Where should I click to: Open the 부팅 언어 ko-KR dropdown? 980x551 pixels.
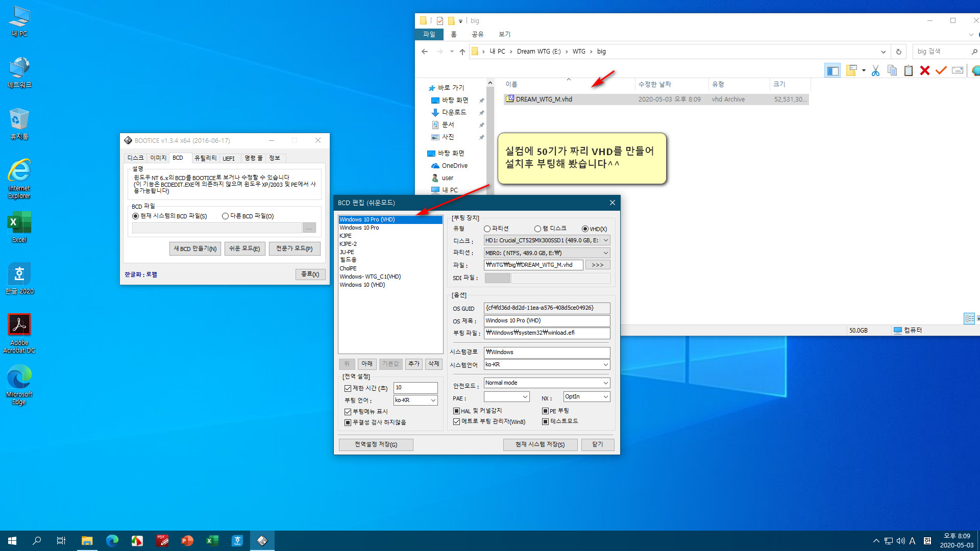[433, 400]
